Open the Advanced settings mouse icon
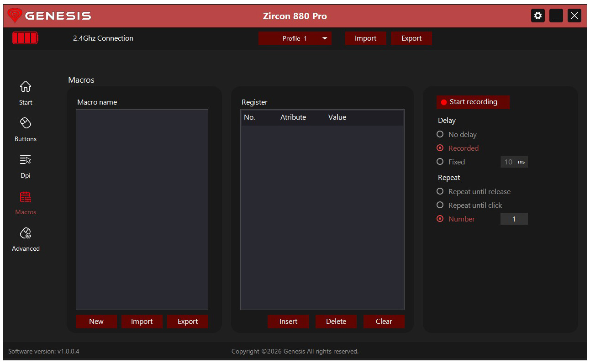The width and height of the screenshot is (590, 364). (26, 233)
